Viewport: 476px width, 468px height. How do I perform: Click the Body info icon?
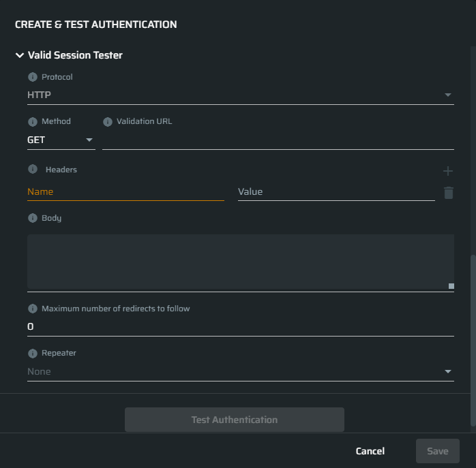(x=33, y=218)
